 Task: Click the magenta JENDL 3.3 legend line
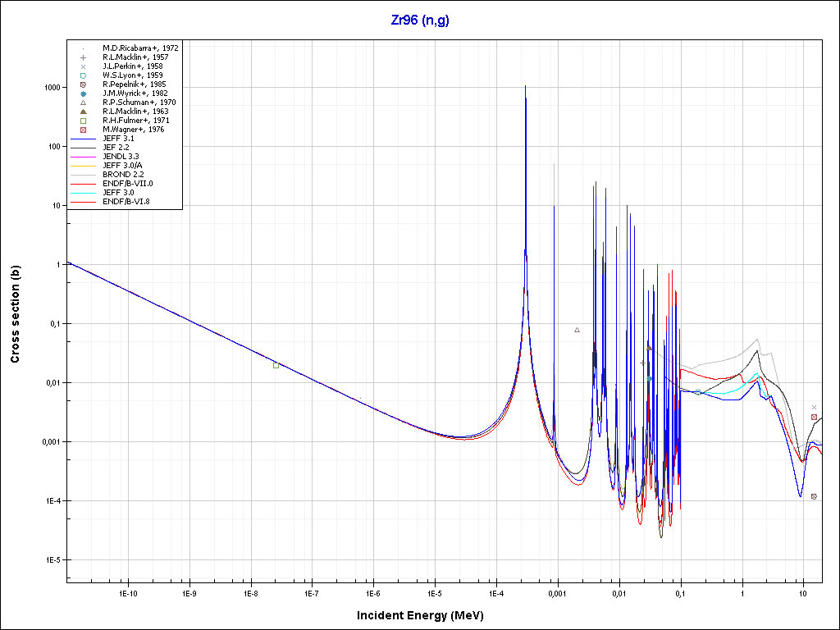(83, 157)
